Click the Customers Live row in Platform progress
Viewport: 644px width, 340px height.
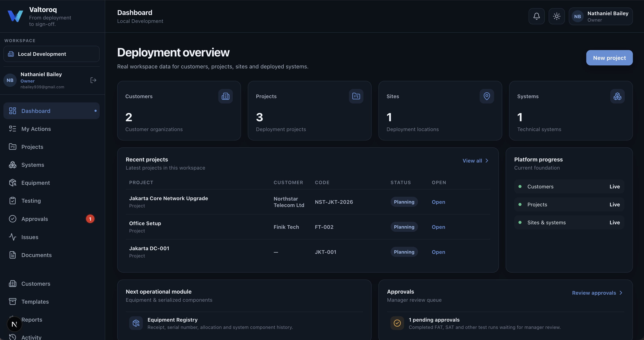pos(569,186)
